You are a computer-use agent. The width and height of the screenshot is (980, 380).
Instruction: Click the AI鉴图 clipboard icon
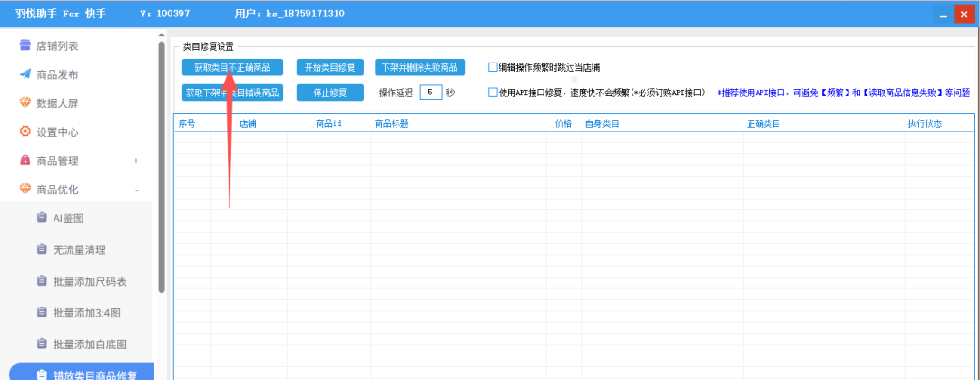point(42,219)
